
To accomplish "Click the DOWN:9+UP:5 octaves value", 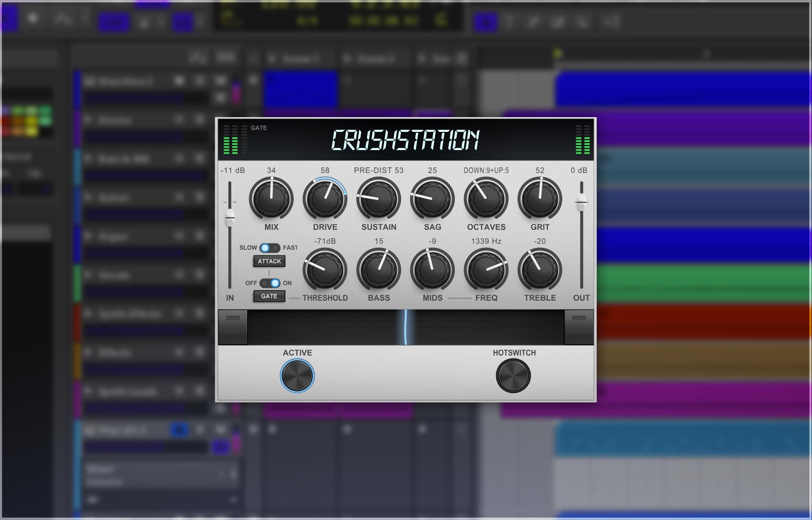I will click(486, 170).
